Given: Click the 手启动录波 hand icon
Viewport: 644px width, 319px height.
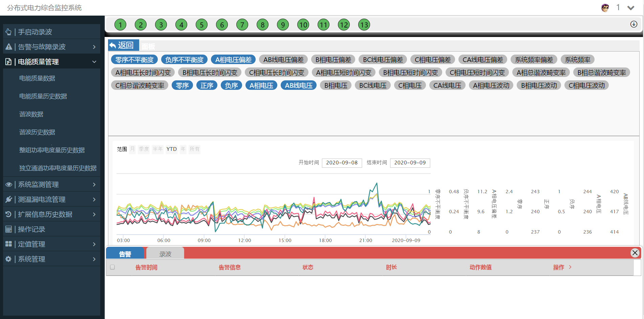Looking at the screenshot, I should pos(9,32).
